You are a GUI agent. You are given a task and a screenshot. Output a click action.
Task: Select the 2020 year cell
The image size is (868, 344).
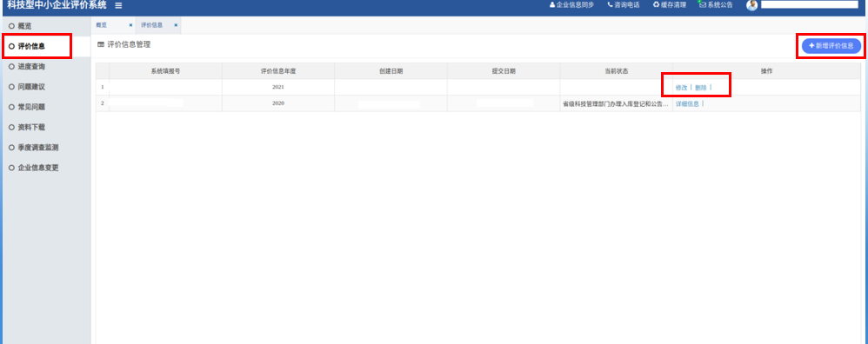278,103
